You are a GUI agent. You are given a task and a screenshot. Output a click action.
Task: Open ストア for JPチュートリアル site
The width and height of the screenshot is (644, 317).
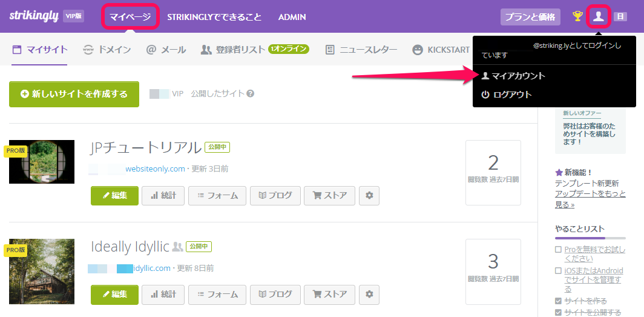[329, 196]
